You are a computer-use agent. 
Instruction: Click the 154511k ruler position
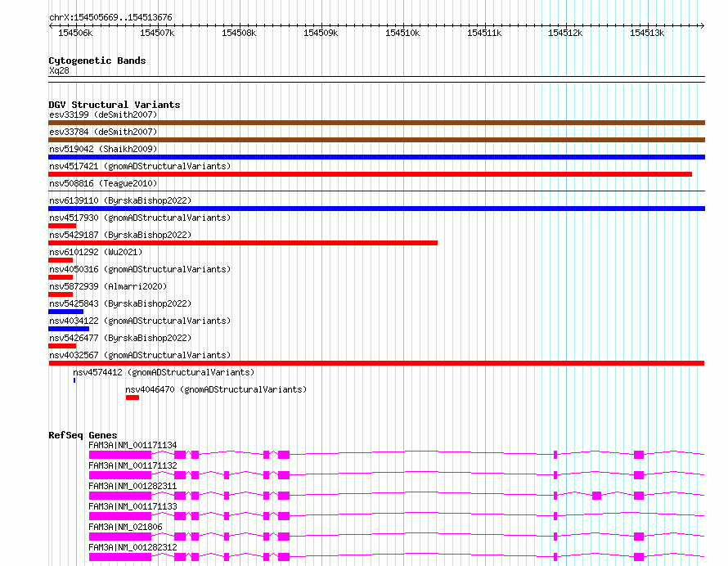483,33
